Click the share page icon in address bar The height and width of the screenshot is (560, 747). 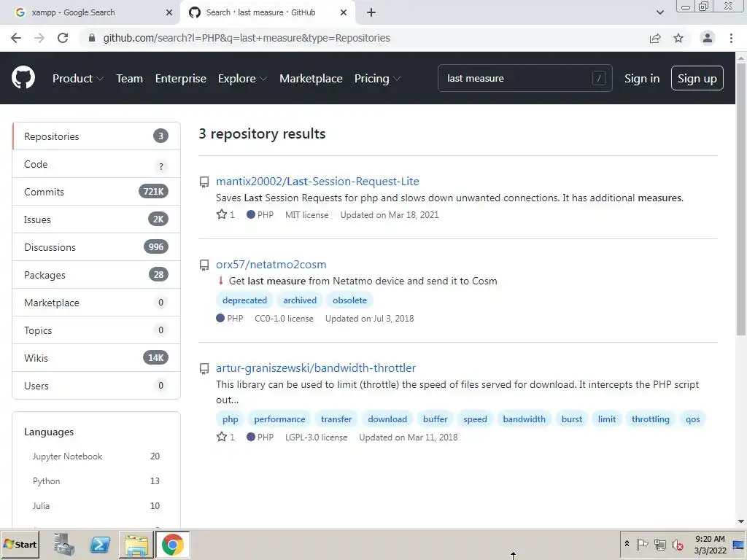[655, 38]
